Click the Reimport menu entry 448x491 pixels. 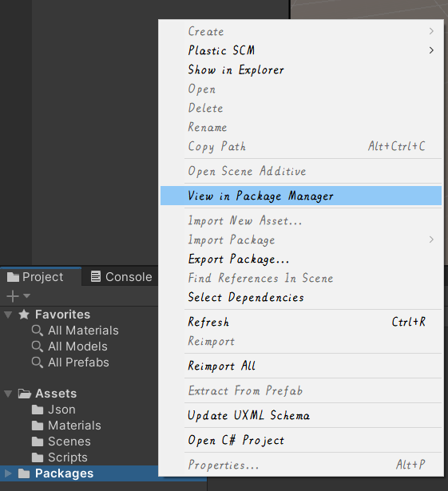301,341
